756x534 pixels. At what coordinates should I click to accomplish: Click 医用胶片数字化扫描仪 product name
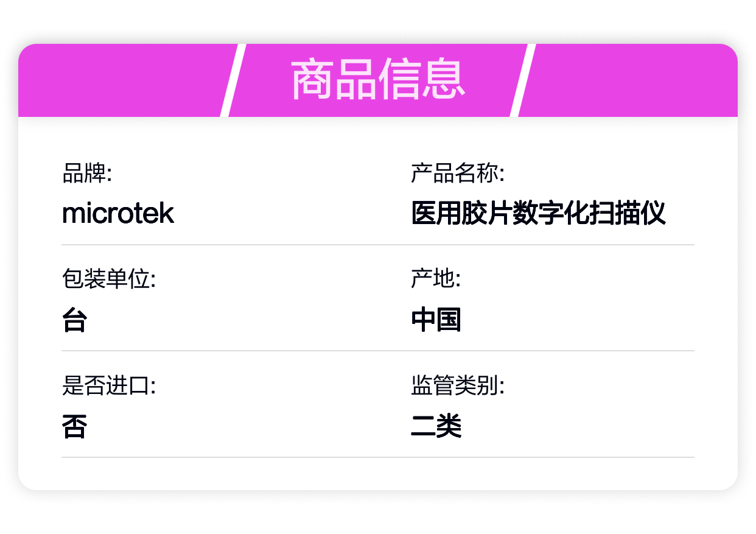pos(539,214)
